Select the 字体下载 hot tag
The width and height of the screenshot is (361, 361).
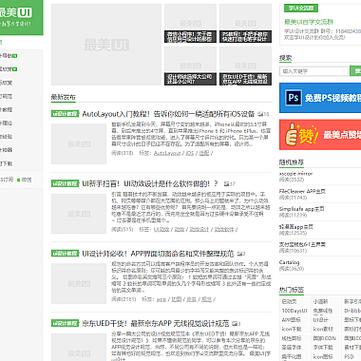click(x=322, y=347)
